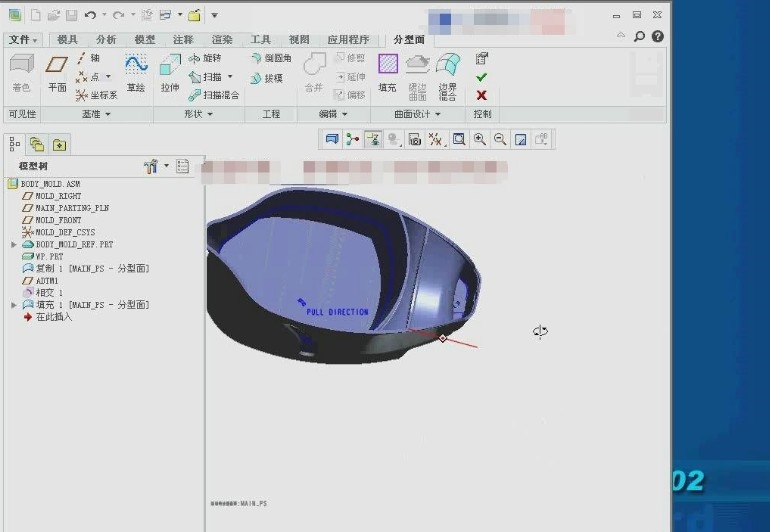The image size is (770, 532).
Task: Cancel with the red X
Action: click(x=482, y=95)
